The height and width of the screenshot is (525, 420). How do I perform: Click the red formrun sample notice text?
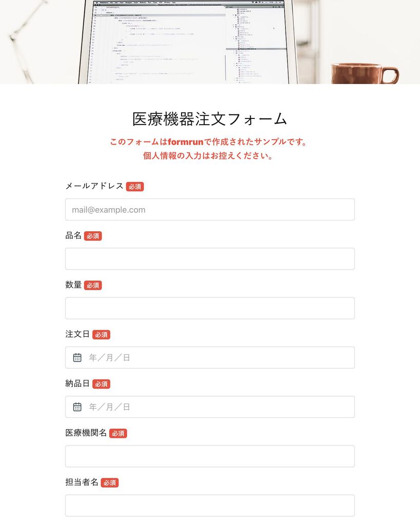point(208,149)
